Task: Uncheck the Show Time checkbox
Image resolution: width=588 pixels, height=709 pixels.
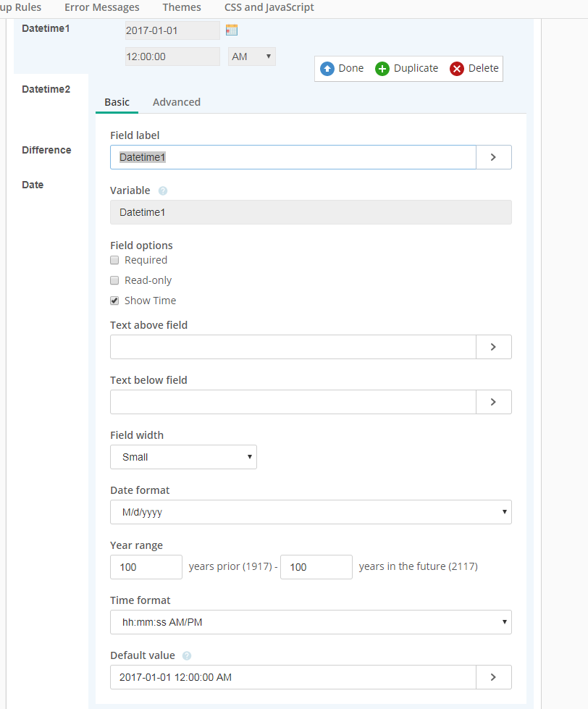Action: pyautogui.click(x=115, y=301)
